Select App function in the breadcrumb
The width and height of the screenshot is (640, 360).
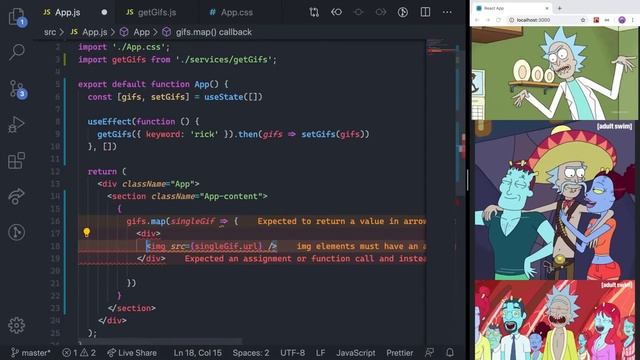pos(136,32)
